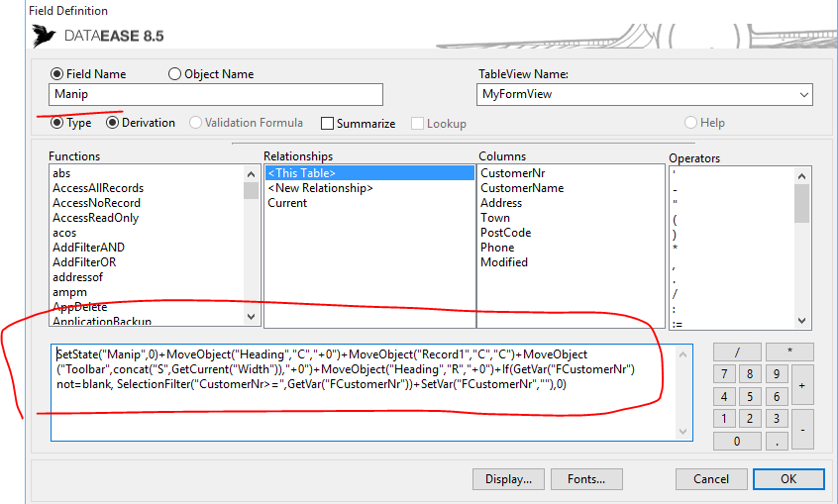Image resolution: width=838 pixels, height=504 pixels.
Task: Click keypad digit 6
Action: tap(777, 397)
